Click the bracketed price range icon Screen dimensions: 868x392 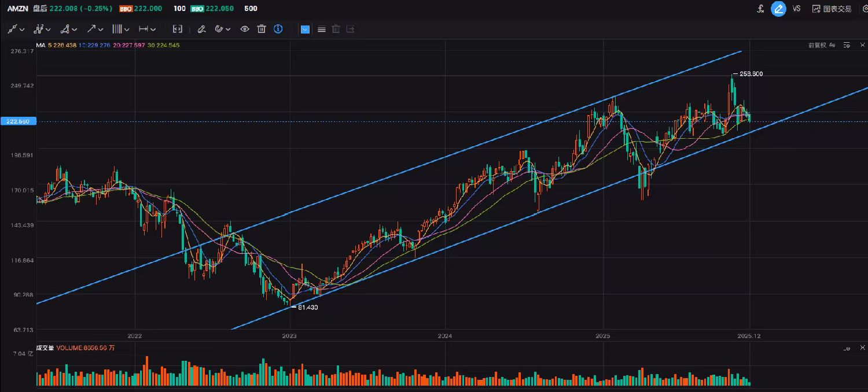(178, 29)
